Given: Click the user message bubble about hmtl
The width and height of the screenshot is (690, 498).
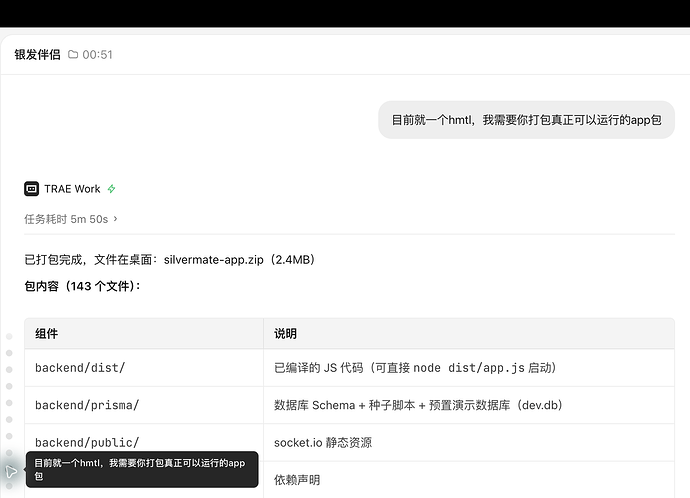Looking at the screenshot, I should [526, 120].
